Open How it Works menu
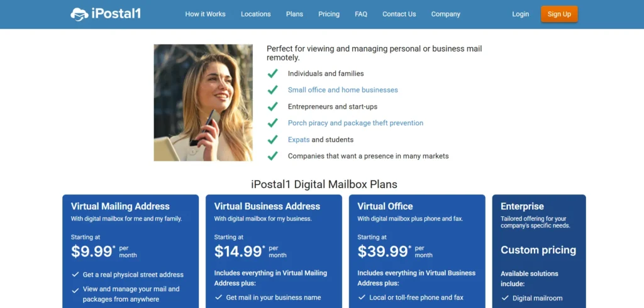The image size is (644, 308). [x=206, y=14]
